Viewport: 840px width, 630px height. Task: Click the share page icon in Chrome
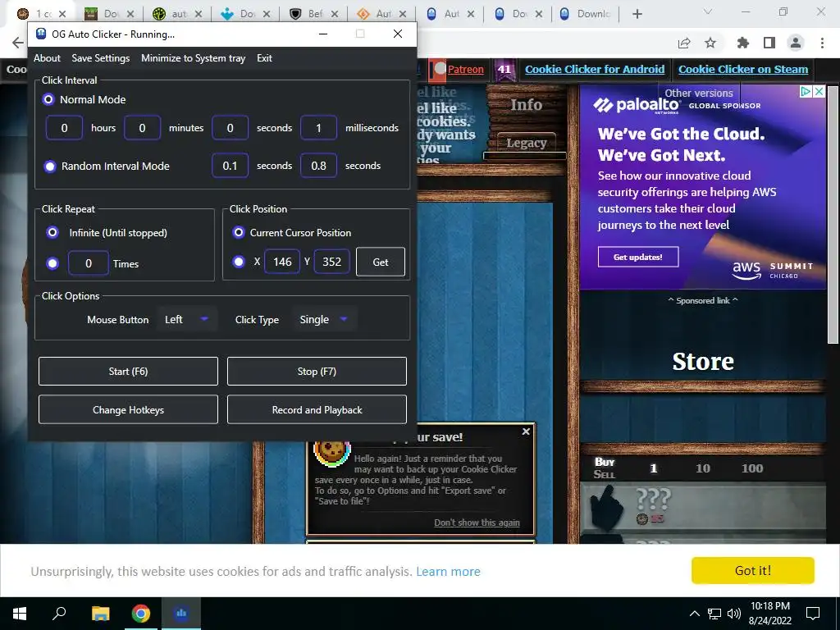(x=684, y=43)
